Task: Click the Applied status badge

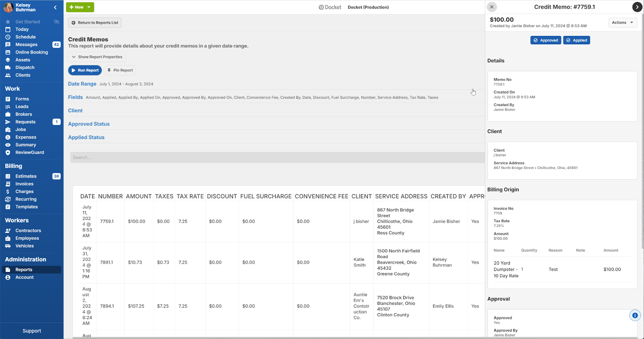Action: click(577, 40)
